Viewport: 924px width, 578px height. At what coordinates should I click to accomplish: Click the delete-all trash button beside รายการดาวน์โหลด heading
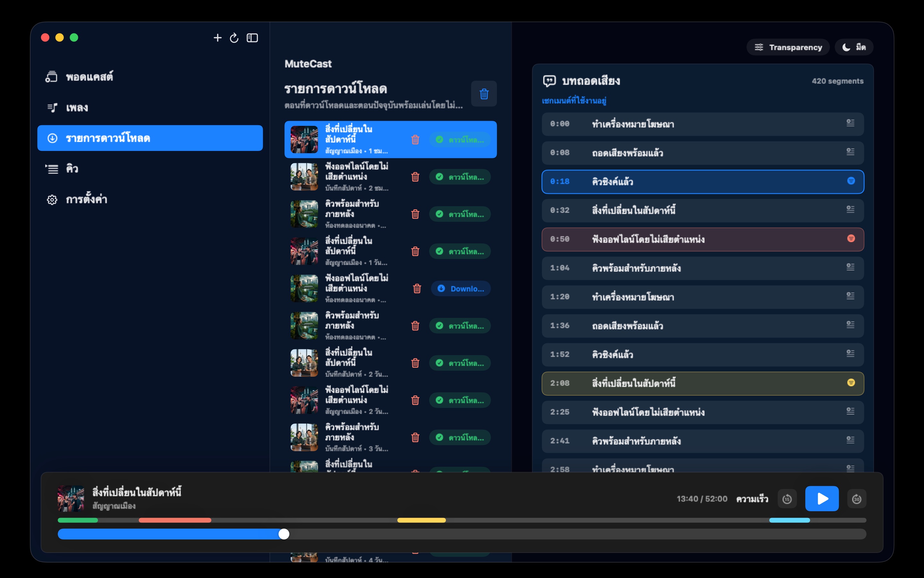pyautogui.click(x=484, y=94)
